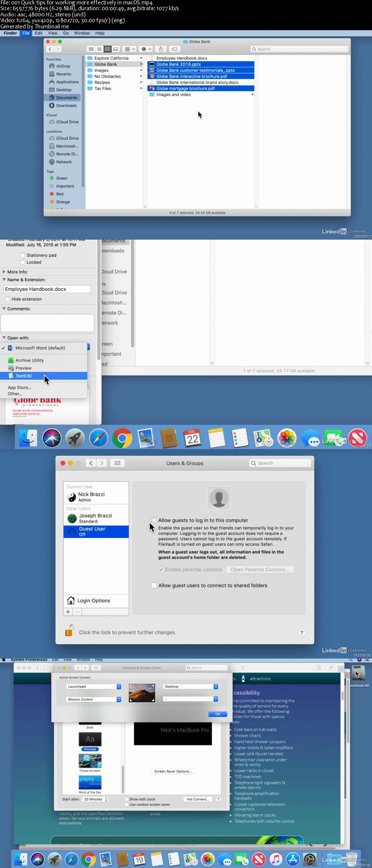Open the Desktop hot corner dropdown
This screenshot has width=372, height=868.
pyautogui.click(x=191, y=687)
